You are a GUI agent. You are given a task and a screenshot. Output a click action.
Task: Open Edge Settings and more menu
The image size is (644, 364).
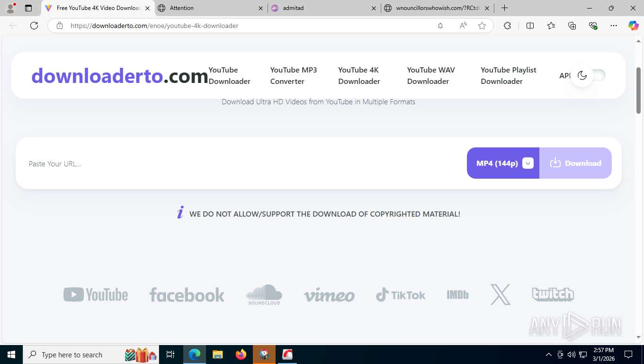click(614, 26)
